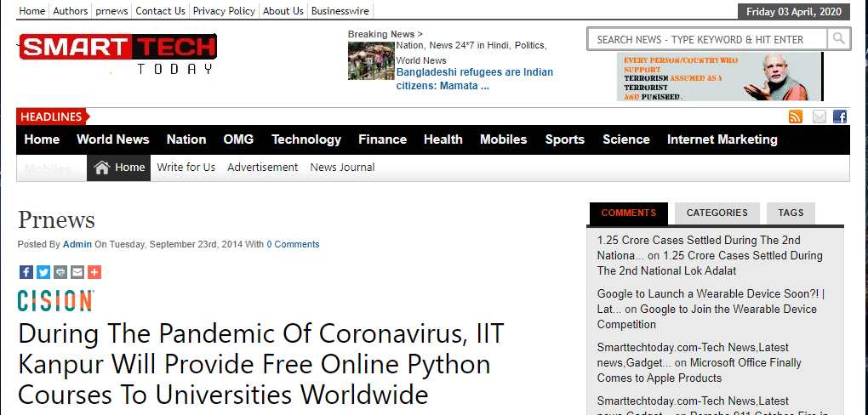Click the print article icon
The width and height of the screenshot is (868, 415).
[x=60, y=272]
